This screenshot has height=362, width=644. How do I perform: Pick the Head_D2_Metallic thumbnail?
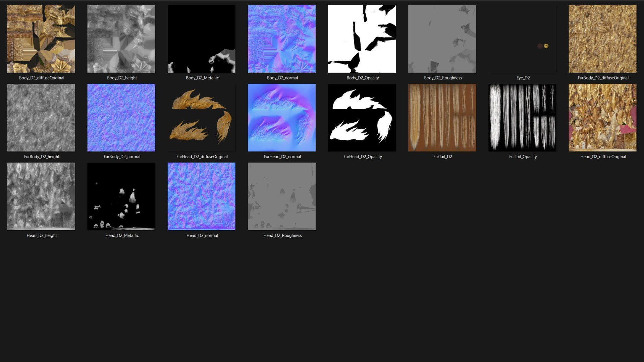[121, 196]
